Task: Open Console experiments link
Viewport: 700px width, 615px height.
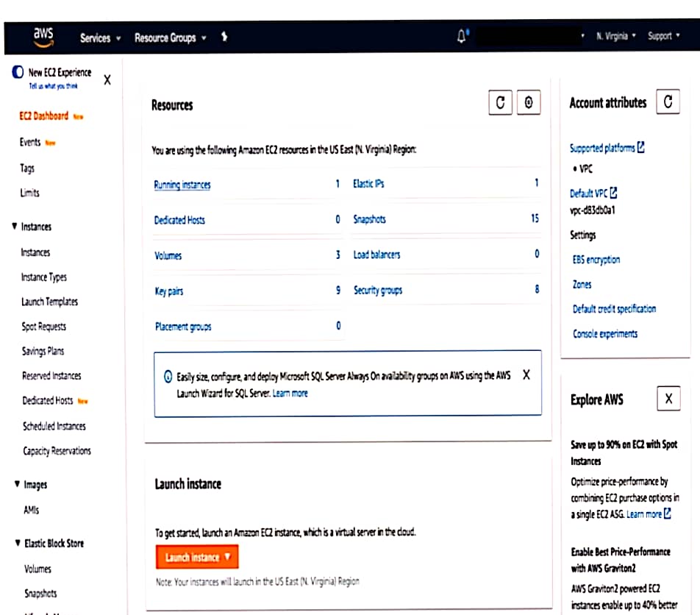Action: [605, 334]
